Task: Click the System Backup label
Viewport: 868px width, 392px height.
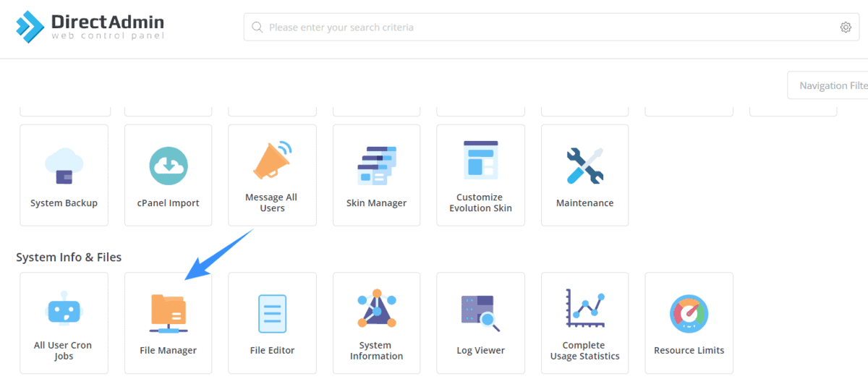Action: click(x=64, y=203)
